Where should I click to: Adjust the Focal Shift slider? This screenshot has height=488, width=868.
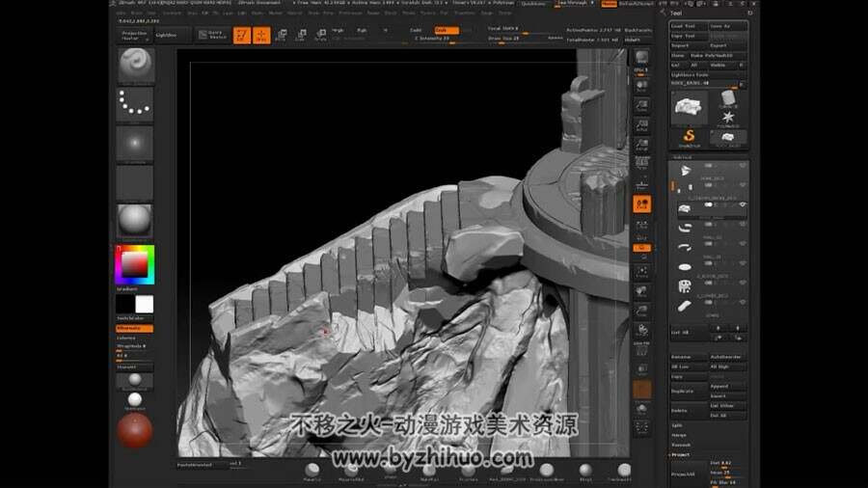pos(523,29)
